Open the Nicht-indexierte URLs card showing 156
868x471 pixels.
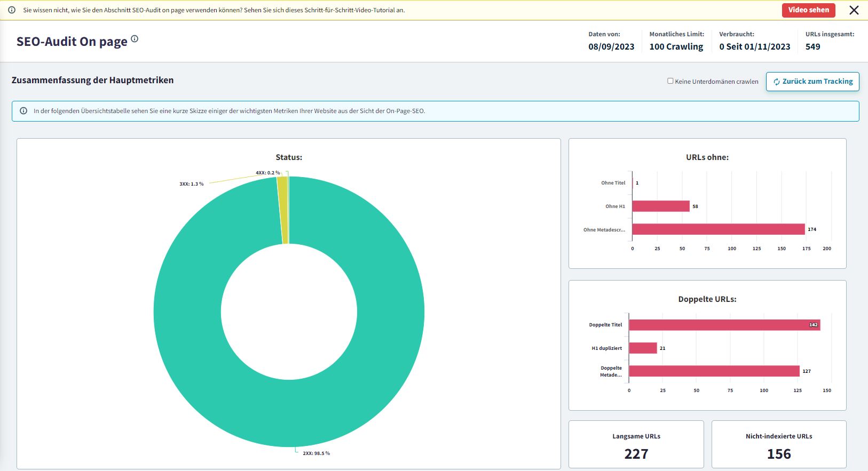[778, 444]
